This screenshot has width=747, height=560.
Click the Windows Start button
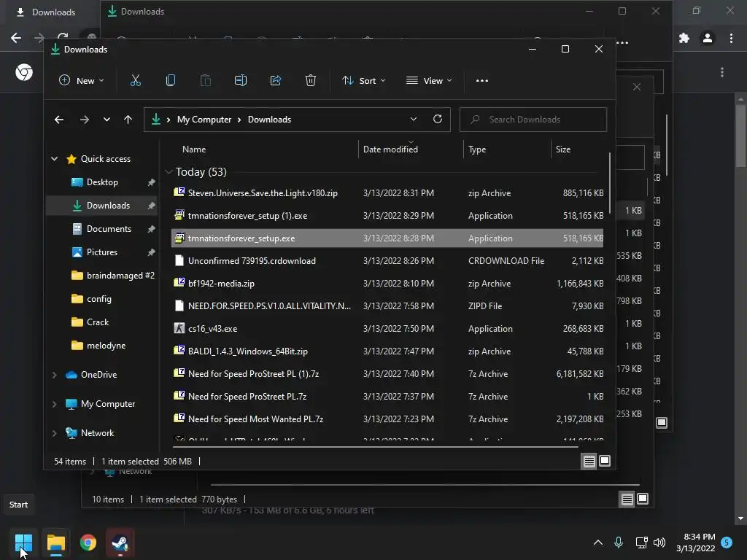23,542
